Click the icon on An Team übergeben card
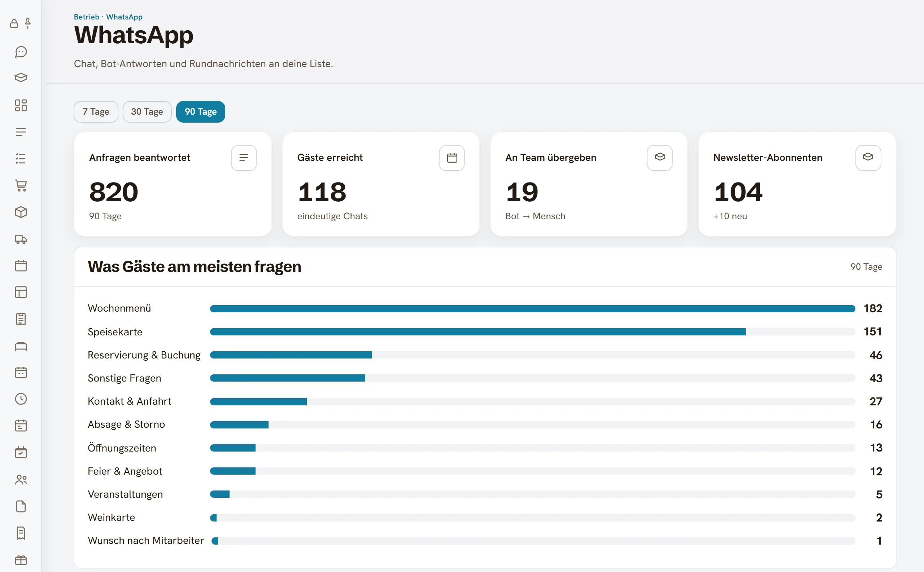Image resolution: width=924 pixels, height=572 pixels. tap(660, 158)
